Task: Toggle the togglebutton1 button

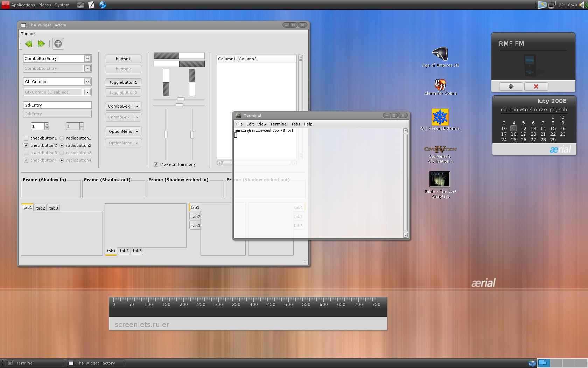Action: tap(123, 82)
